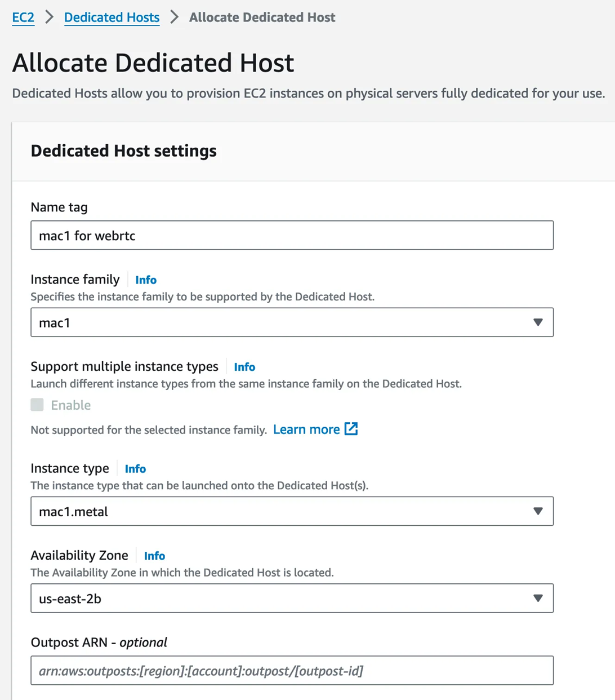Open the mac1.metal instance type selector
This screenshot has width=615, height=700.
[282, 511]
